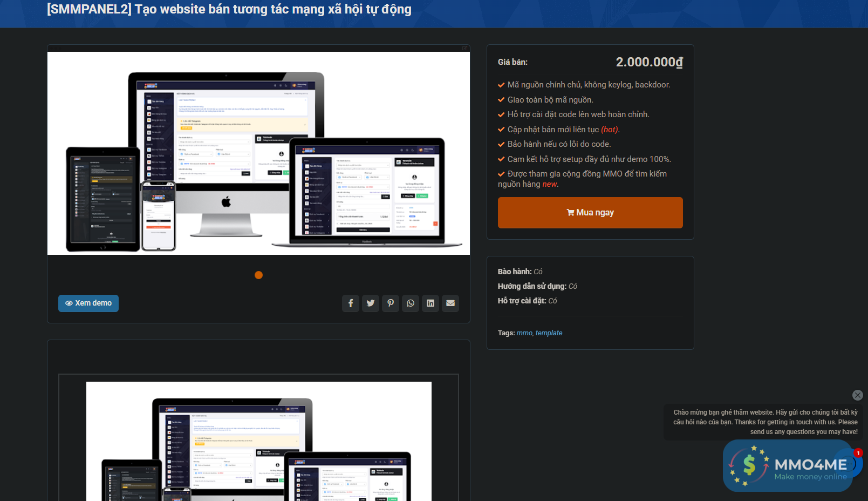This screenshot has width=868, height=501.
Task: Share this product by email
Action: click(450, 303)
